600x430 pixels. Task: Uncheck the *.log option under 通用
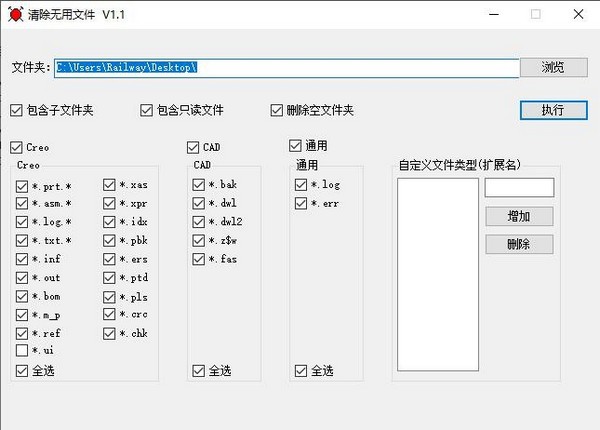[x=301, y=185]
